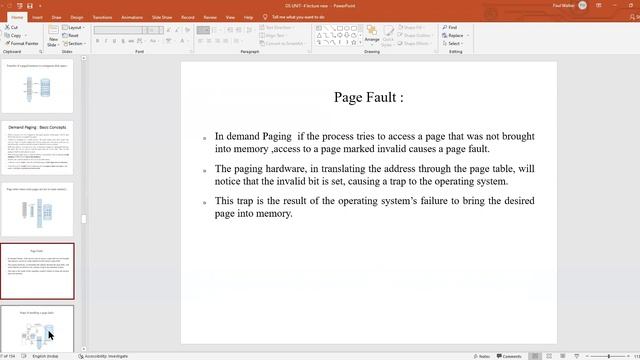
Task: Click the Find magnifier button
Action: click(450, 27)
